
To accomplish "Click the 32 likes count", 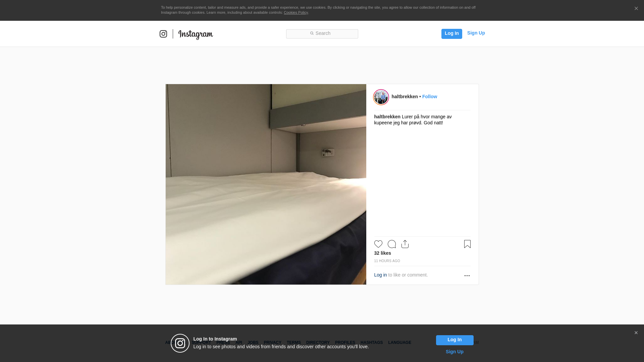I will (382, 253).
